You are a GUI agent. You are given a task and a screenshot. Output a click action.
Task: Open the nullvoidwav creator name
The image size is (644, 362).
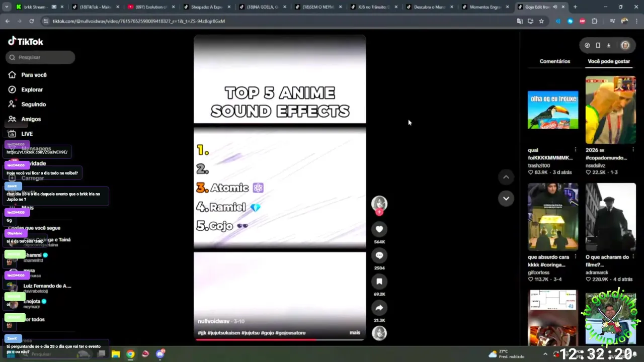(x=214, y=321)
